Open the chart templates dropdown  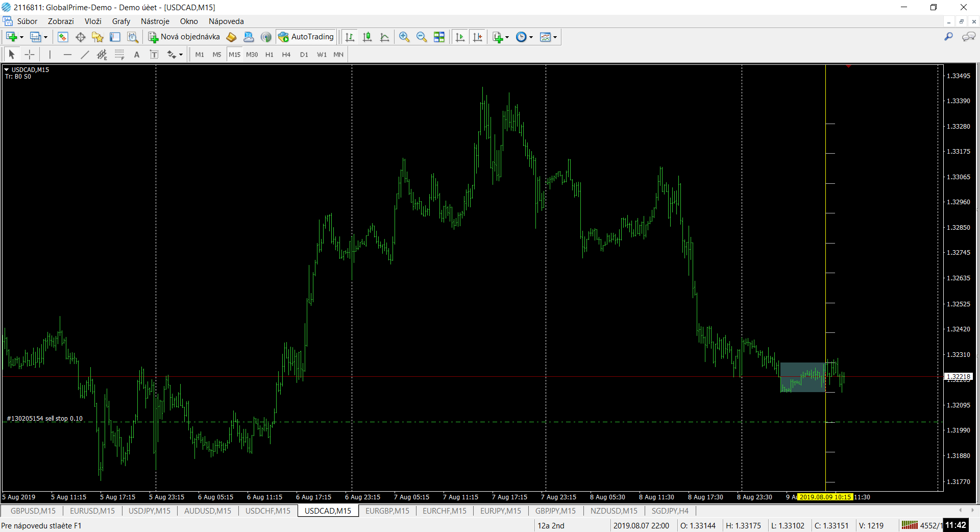[555, 37]
